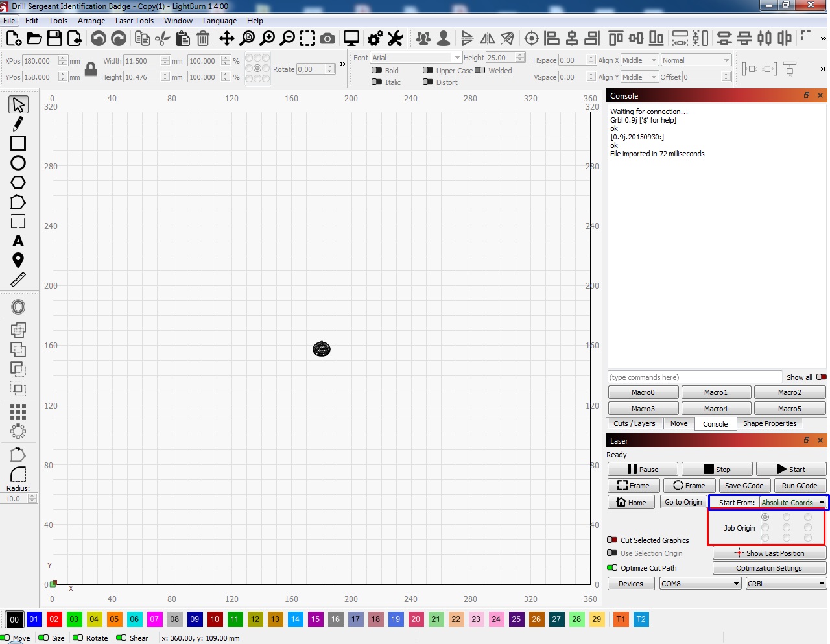Open the GRBL device dropdown
The width and height of the screenshot is (830, 644).
point(786,584)
